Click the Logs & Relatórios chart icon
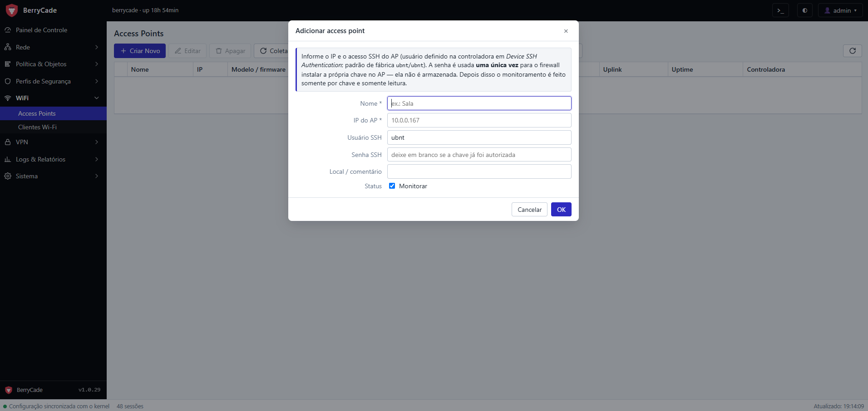 coord(8,159)
